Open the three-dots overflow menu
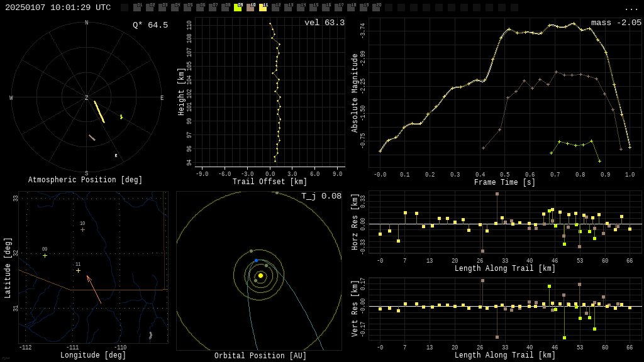 pos(631,9)
